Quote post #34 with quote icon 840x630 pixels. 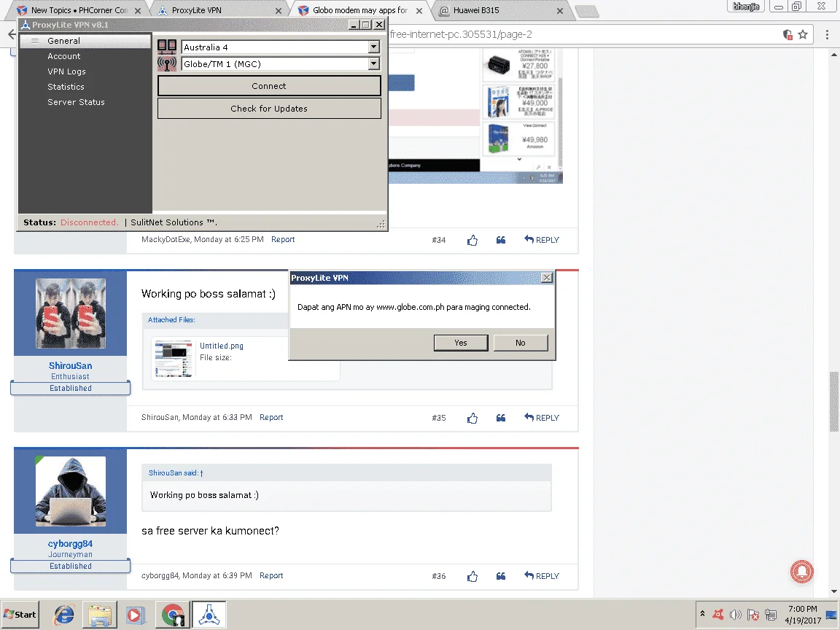(x=501, y=240)
